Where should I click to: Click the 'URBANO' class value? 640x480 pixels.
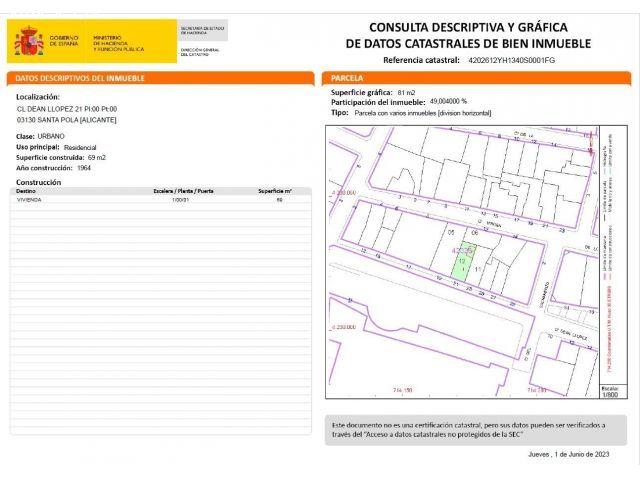tap(51, 136)
